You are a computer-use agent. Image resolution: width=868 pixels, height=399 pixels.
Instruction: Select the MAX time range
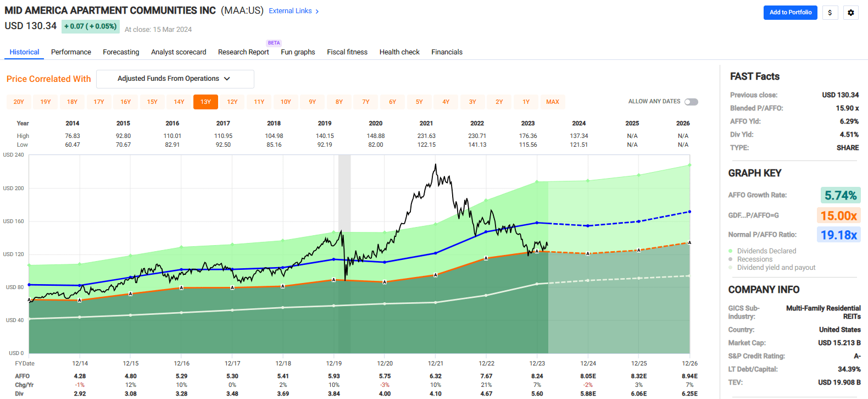[x=553, y=102]
